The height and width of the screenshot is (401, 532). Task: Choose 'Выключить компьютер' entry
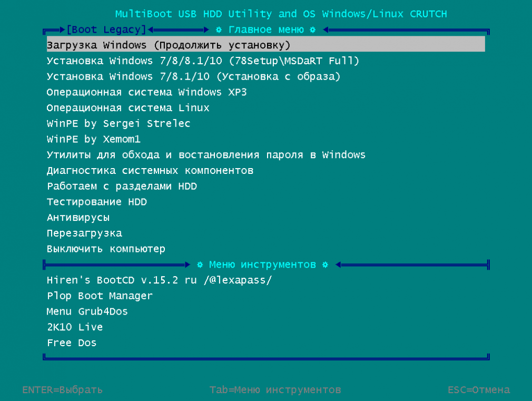(x=106, y=249)
